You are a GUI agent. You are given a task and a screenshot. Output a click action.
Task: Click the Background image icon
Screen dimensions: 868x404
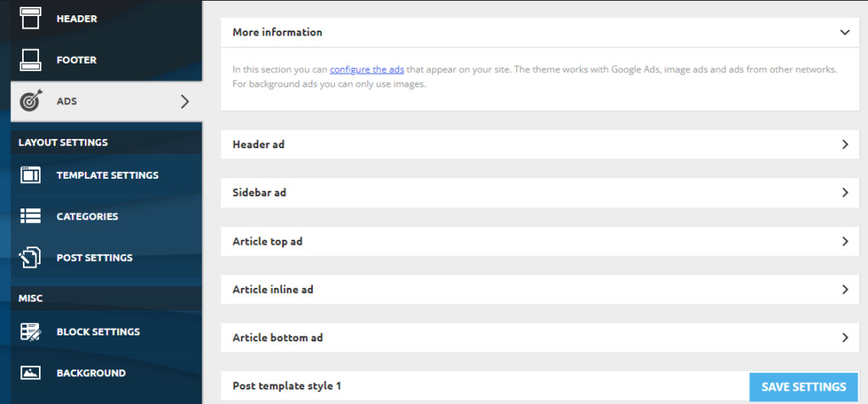(x=31, y=373)
